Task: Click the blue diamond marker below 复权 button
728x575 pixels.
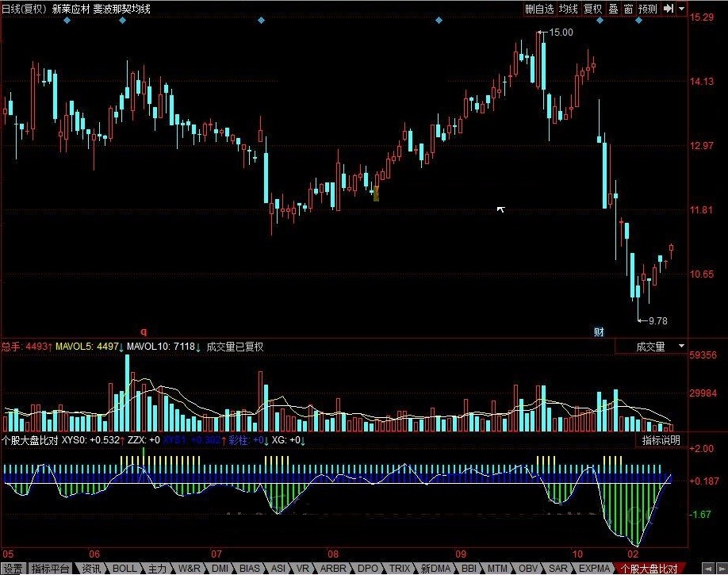Action: click(600, 20)
